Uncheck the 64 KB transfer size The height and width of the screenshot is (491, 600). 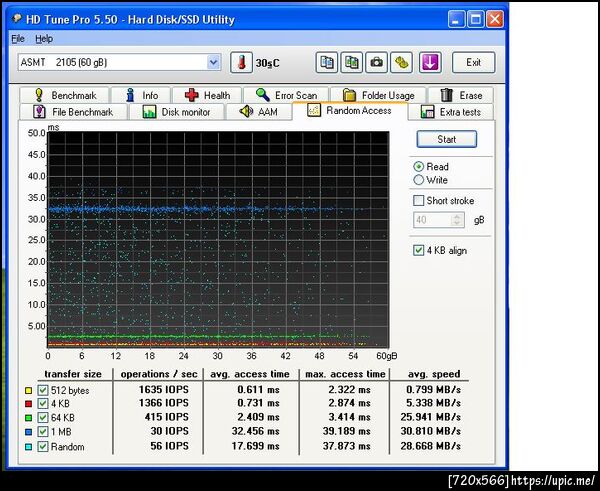click(x=42, y=418)
